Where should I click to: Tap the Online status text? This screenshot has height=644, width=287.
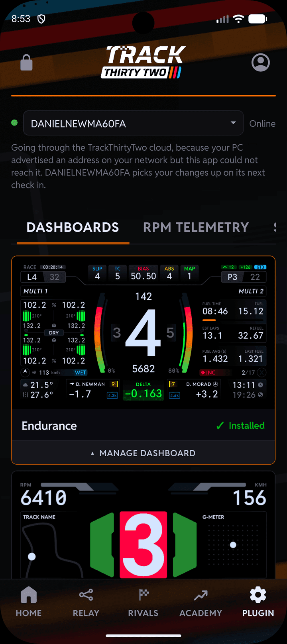pyautogui.click(x=262, y=124)
